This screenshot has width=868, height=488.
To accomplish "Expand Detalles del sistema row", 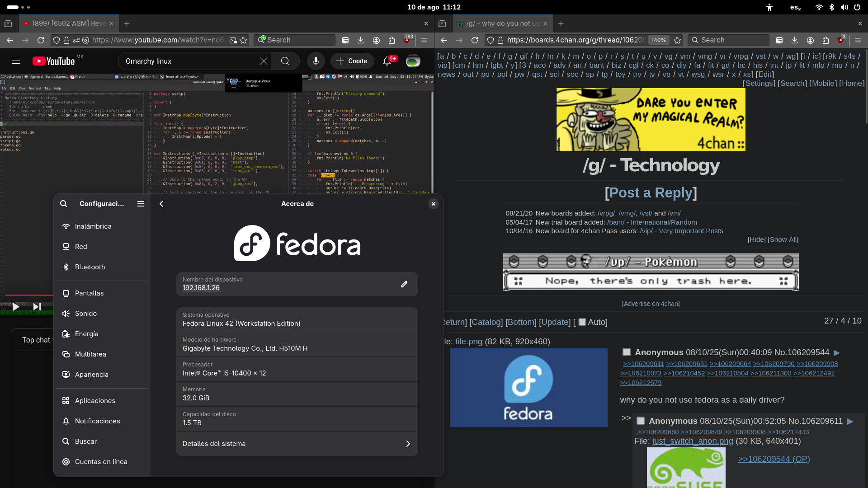I will coord(297,444).
